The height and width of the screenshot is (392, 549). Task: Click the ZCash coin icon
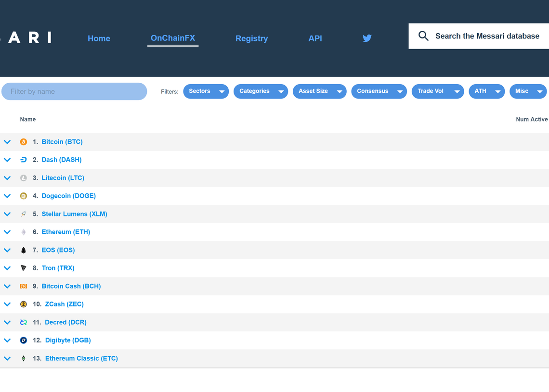pos(24,304)
